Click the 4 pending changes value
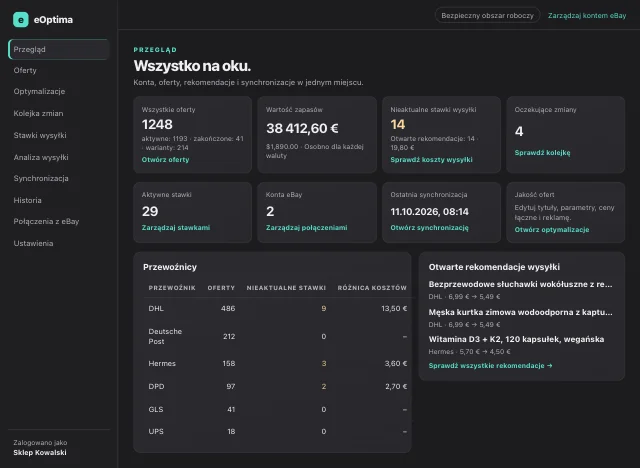This screenshot has width=640, height=468. coord(519,131)
